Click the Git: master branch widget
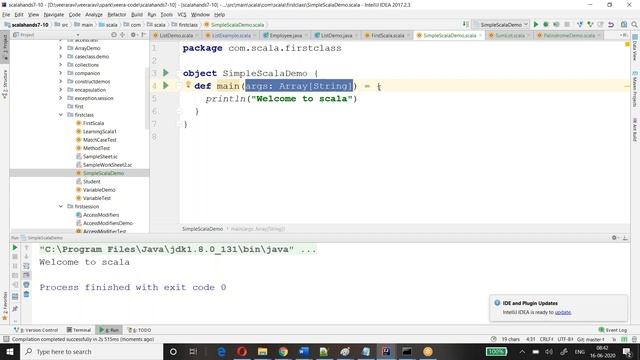This screenshot has width=640, height=360. tap(591, 339)
